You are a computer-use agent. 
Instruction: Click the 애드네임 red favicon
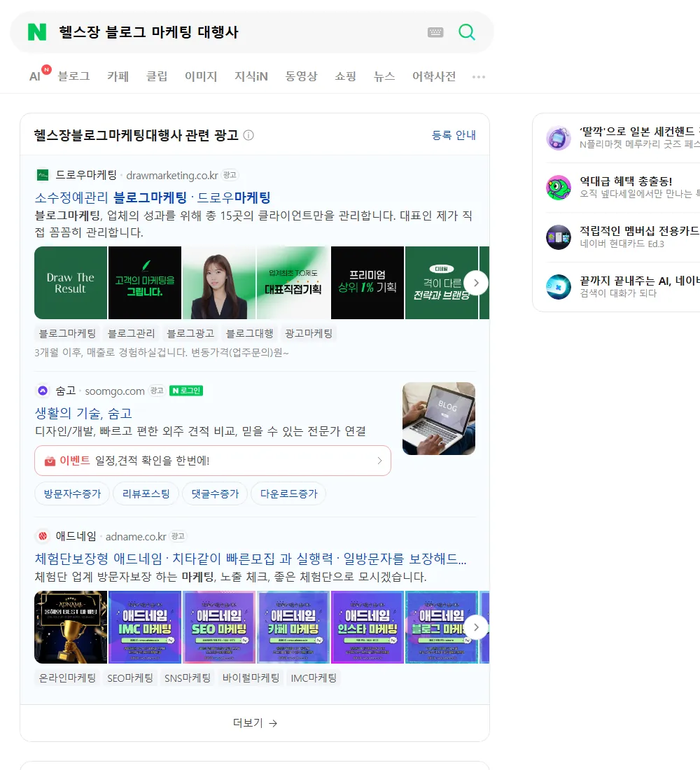click(43, 535)
